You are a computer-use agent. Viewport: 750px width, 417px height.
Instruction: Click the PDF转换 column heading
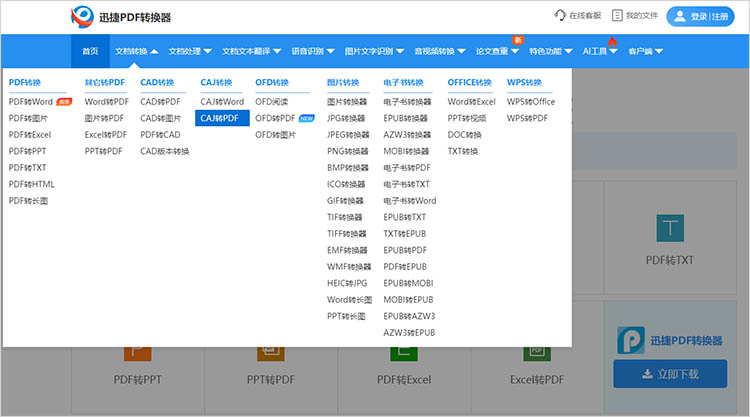click(x=25, y=82)
